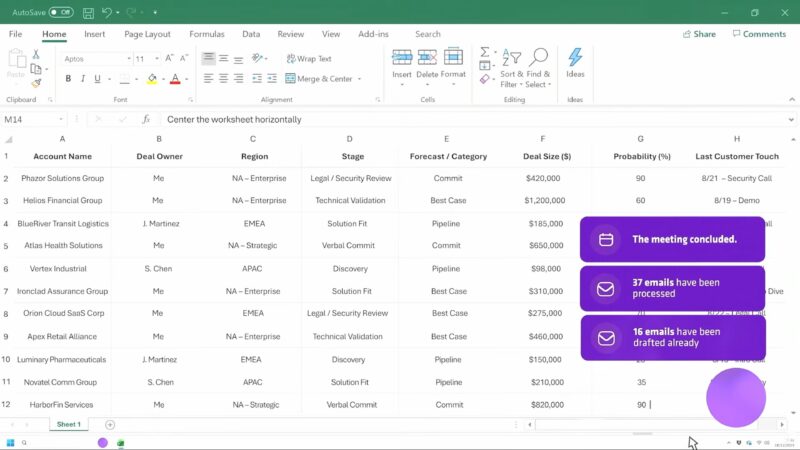Switch to the Page Layout tab
Image resolution: width=800 pixels, height=450 pixels.
[147, 34]
